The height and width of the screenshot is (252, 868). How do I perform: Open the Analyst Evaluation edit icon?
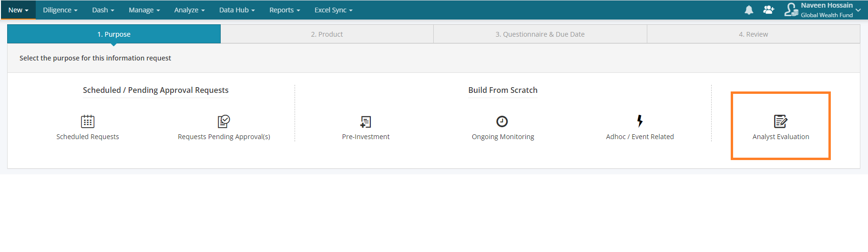[781, 121]
